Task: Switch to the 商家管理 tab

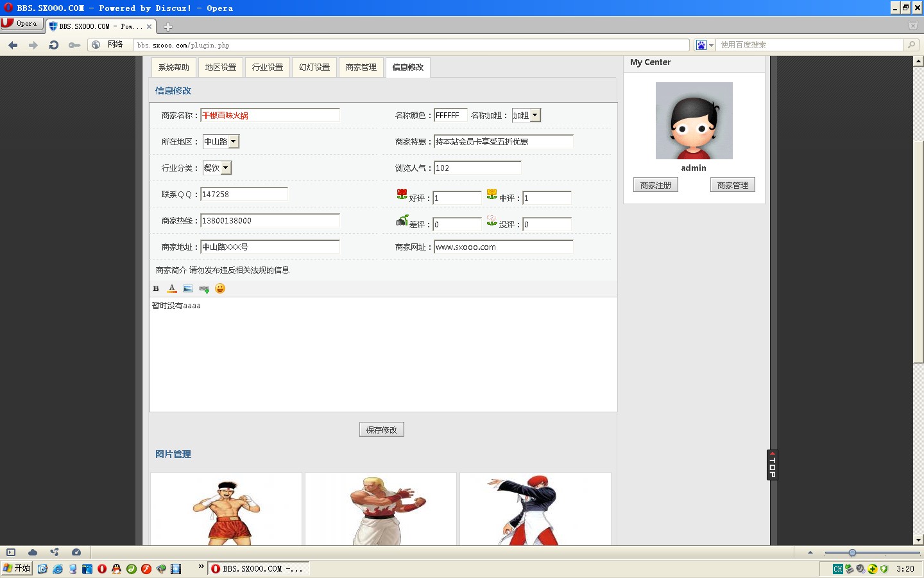Action: point(361,67)
